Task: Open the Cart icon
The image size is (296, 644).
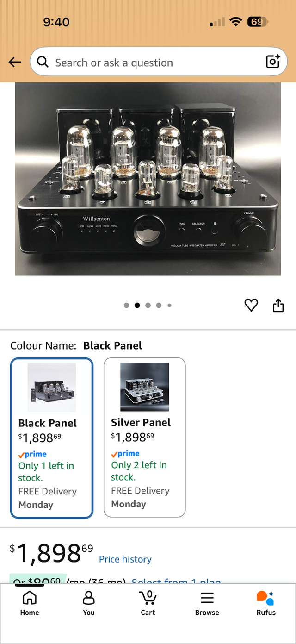Action: (x=148, y=603)
